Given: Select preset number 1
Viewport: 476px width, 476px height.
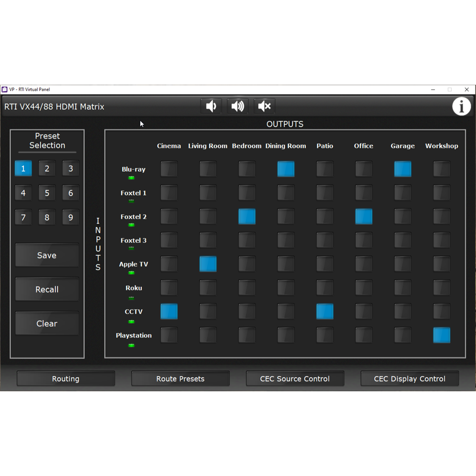Looking at the screenshot, I should tap(23, 169).
